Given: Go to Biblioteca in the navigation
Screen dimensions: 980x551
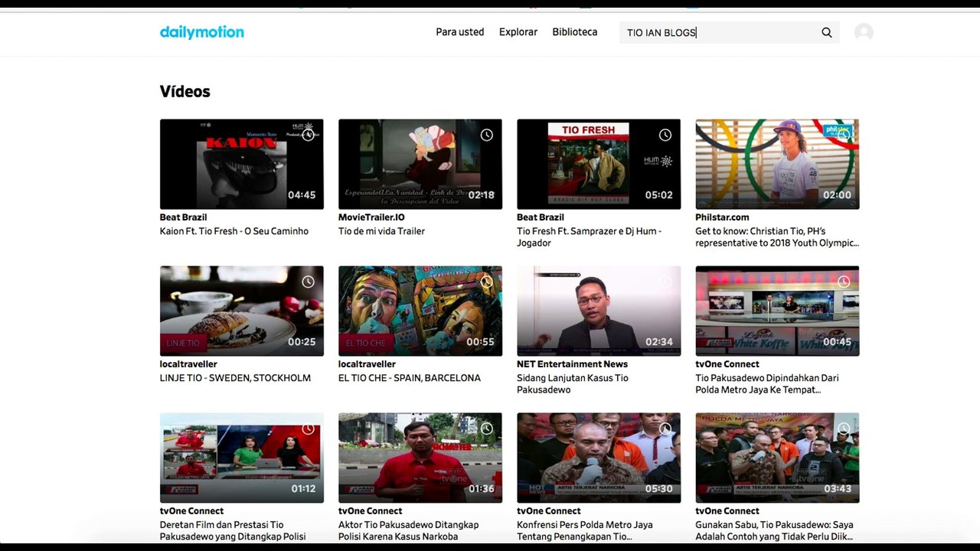Looking at the screenshot, I should pos(575,32).
